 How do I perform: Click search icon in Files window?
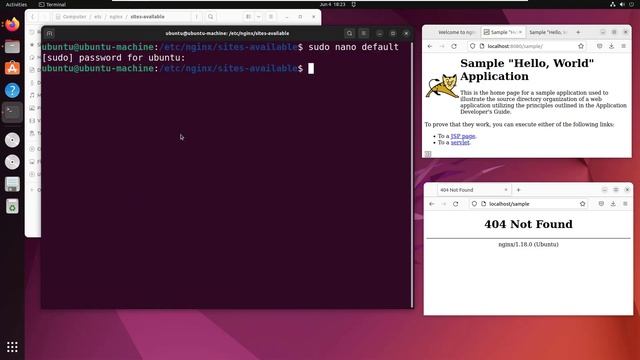click(x=211, y=17)
